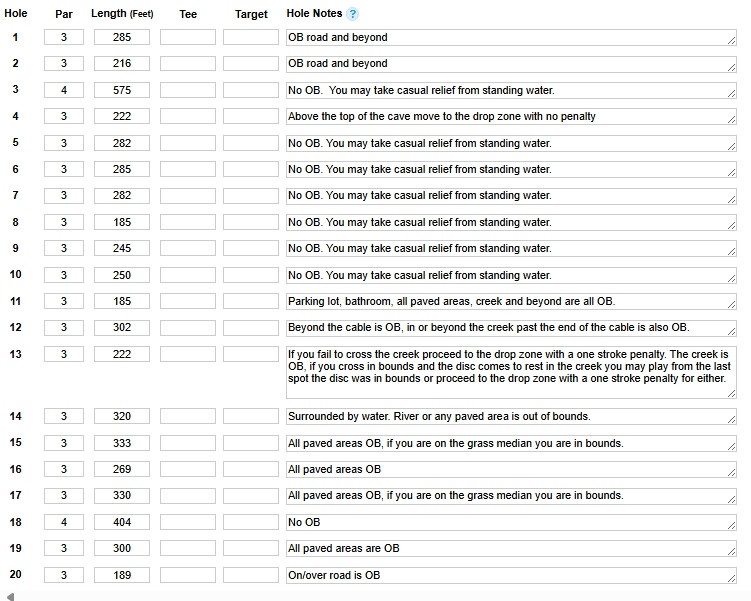Click the Target field for hole 20

[250, 575]
